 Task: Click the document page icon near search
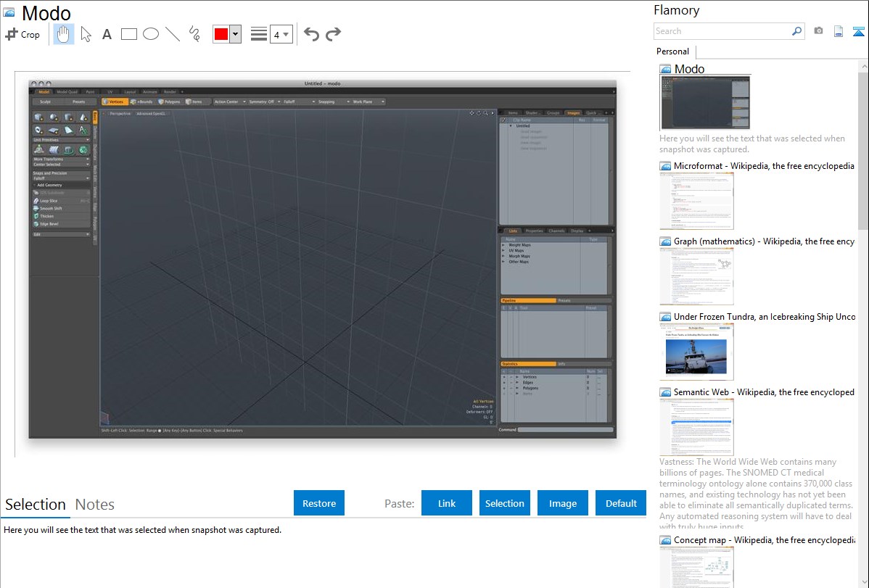(x=839, y=32)
